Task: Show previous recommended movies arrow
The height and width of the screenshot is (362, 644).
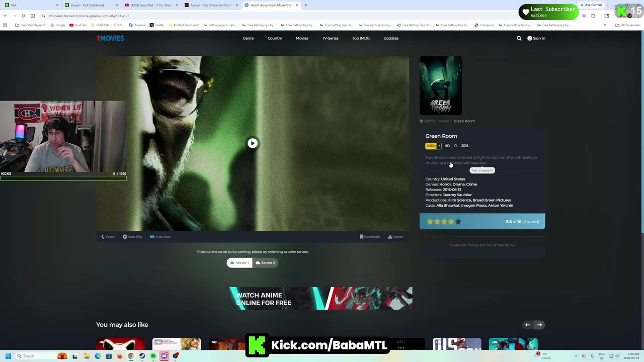Action: point(527,325)
